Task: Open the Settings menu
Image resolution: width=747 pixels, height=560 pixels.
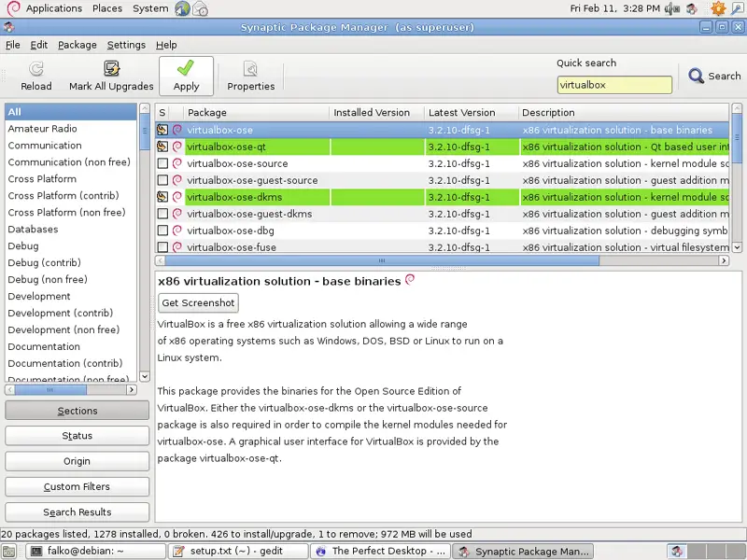Action: (126, 45)
